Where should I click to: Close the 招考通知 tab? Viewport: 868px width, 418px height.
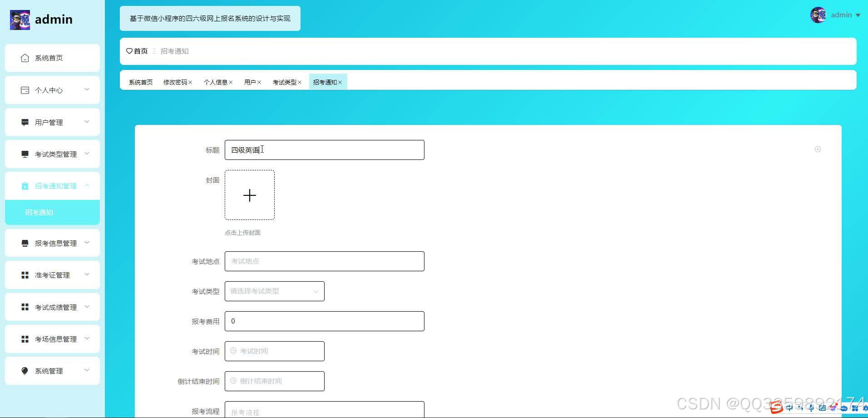(x=340, y=82)
